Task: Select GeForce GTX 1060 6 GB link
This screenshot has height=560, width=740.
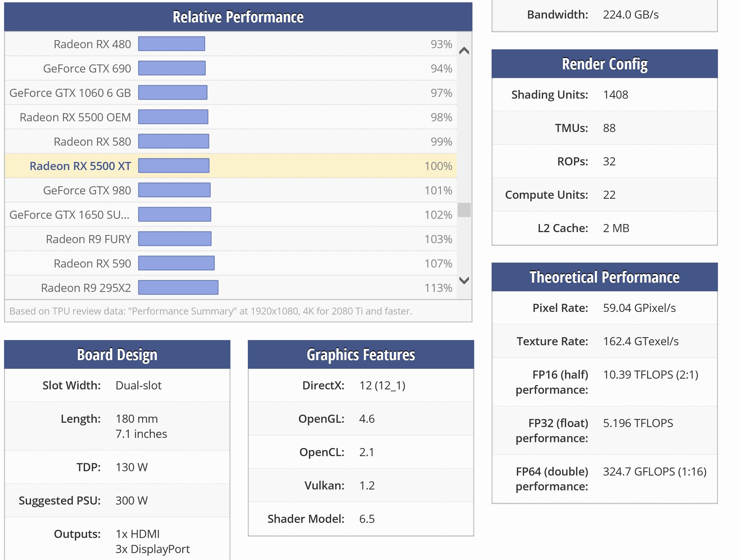Action: tap(70, 93)
